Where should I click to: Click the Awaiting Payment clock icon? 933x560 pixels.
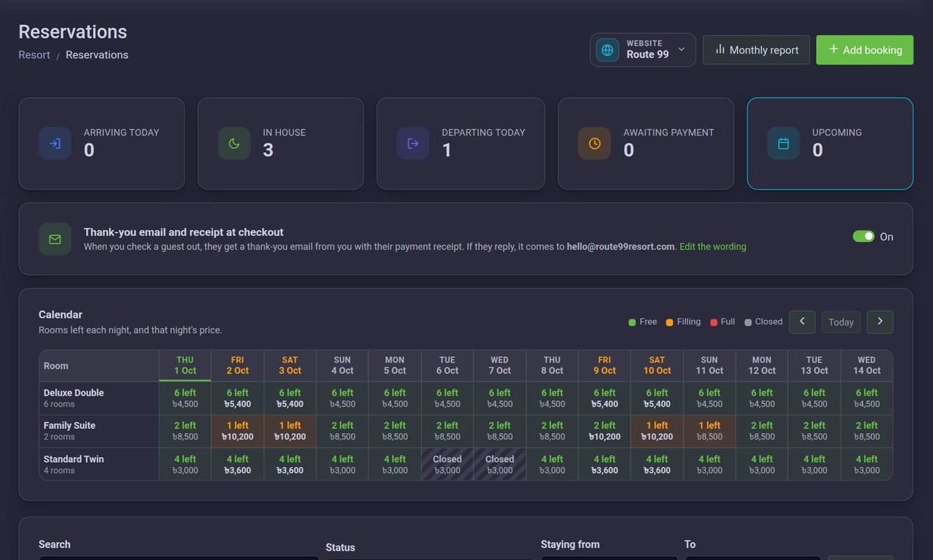tap(595, 143)
